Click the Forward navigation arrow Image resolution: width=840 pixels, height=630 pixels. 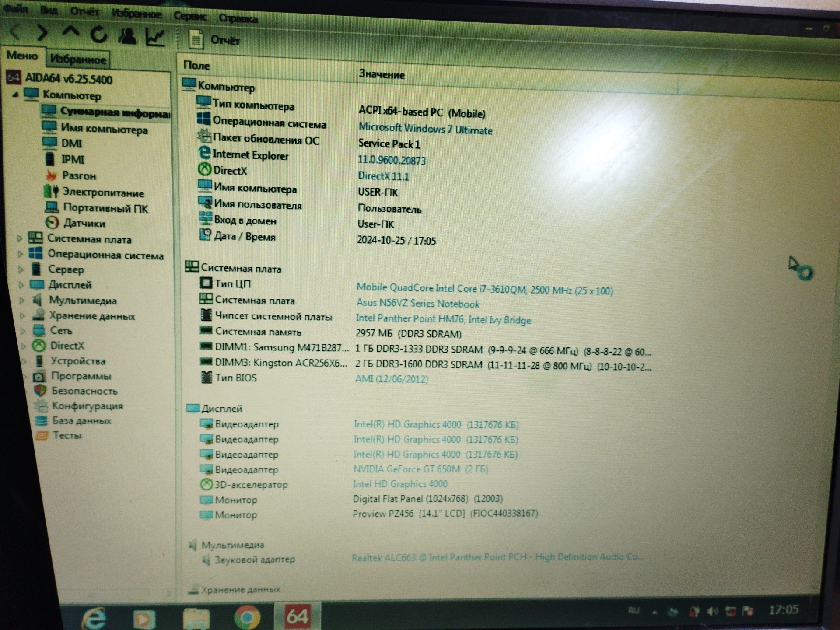pos(42,32)
